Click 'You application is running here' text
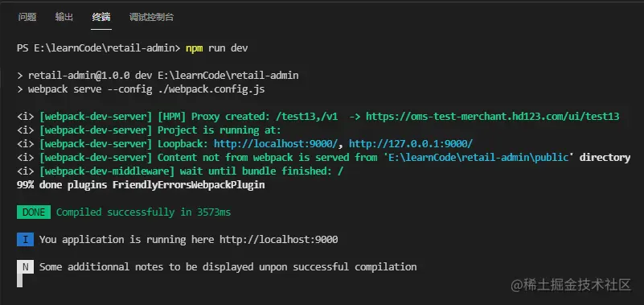The height and width of the screenshot is (305, 644). pyautogui.click(x=126, y=239)
